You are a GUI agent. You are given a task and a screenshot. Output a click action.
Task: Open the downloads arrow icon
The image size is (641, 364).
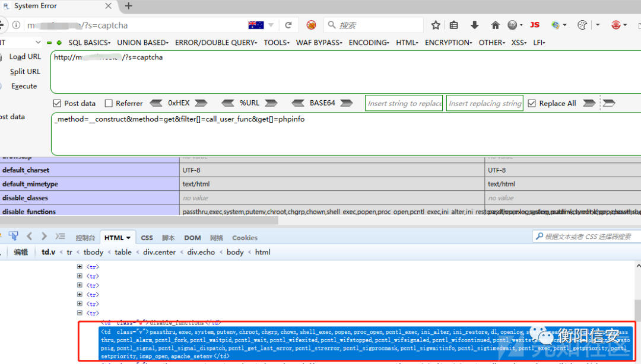tap(474, 25)
